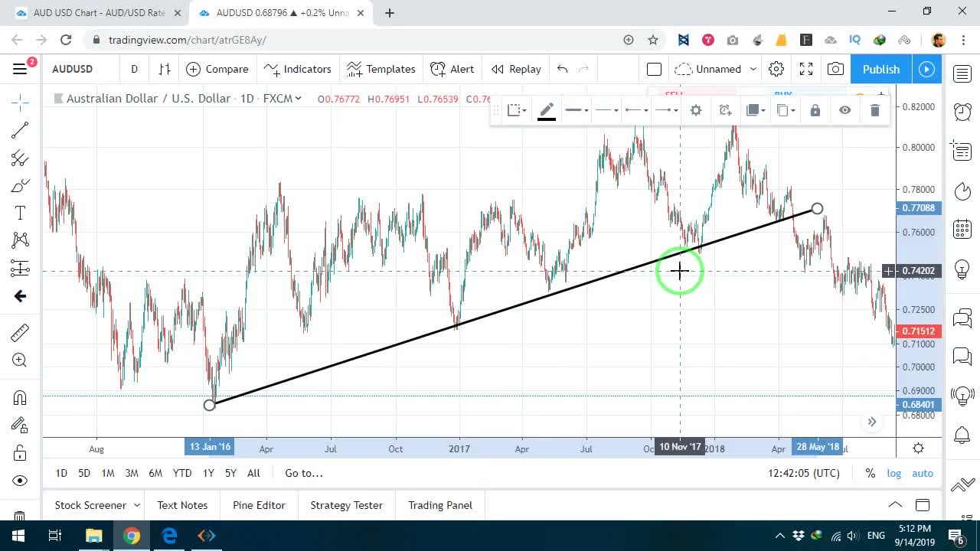Change the D timeframe interval
Image resolution: width=980 pixels, height=551 pixels.
tap(134, 69)
